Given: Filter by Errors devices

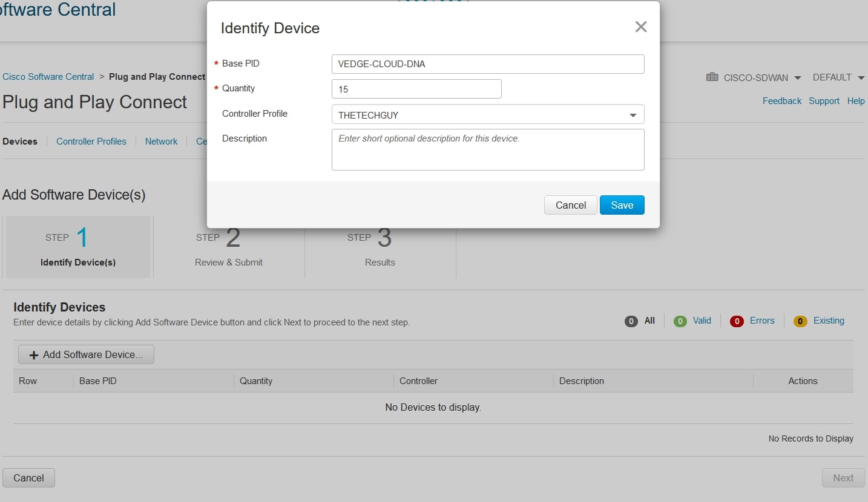Looking at the screenshot, I should pos(752,321).
